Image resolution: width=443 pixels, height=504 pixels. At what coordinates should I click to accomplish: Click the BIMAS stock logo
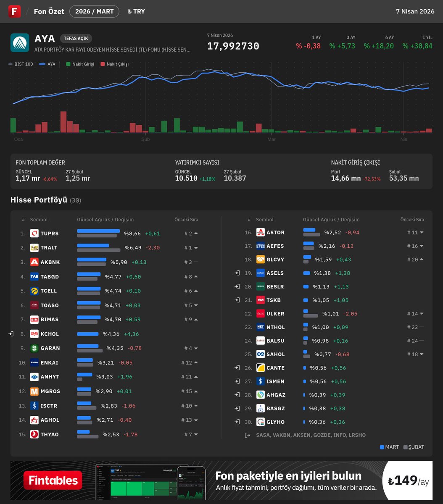(34, 320)
